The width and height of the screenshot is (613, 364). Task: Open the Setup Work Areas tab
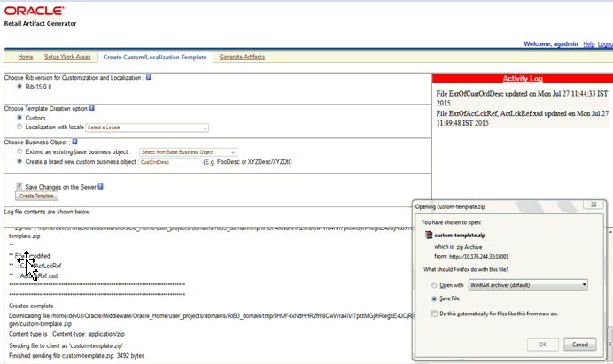click(67, 57)
